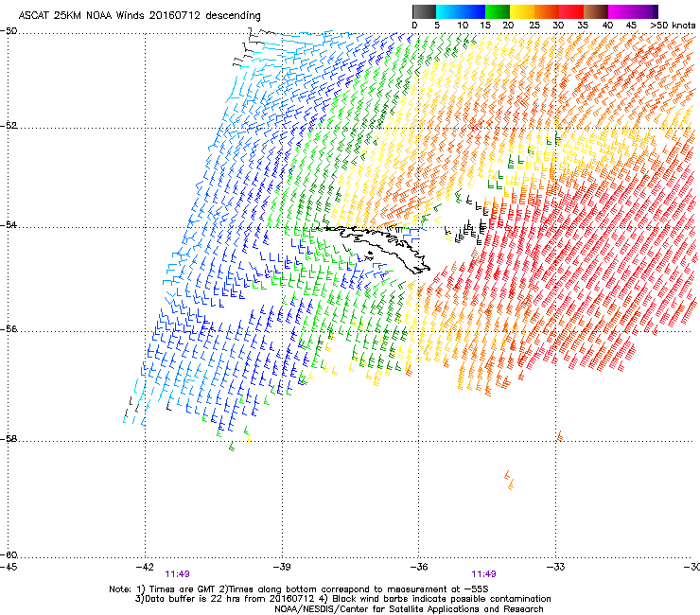This screenshot has height=615, width=700.
Task: Click the left purple 11:49 time label
Action: click(x=177, y=574)
